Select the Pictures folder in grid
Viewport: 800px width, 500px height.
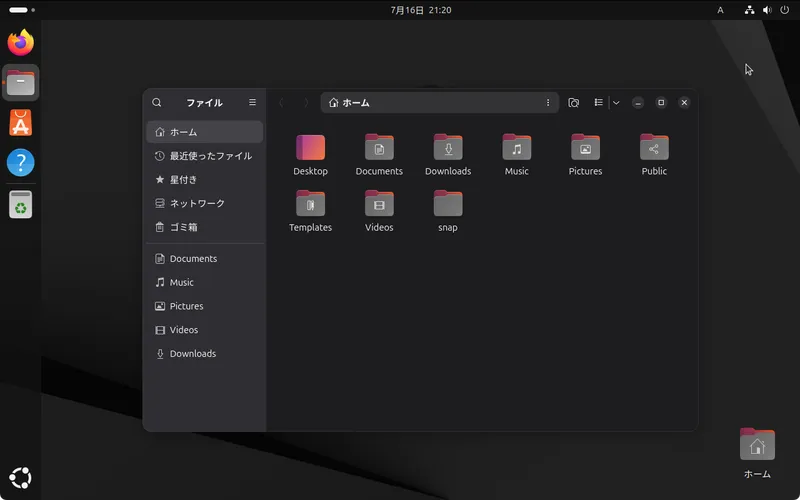[585, 147]
